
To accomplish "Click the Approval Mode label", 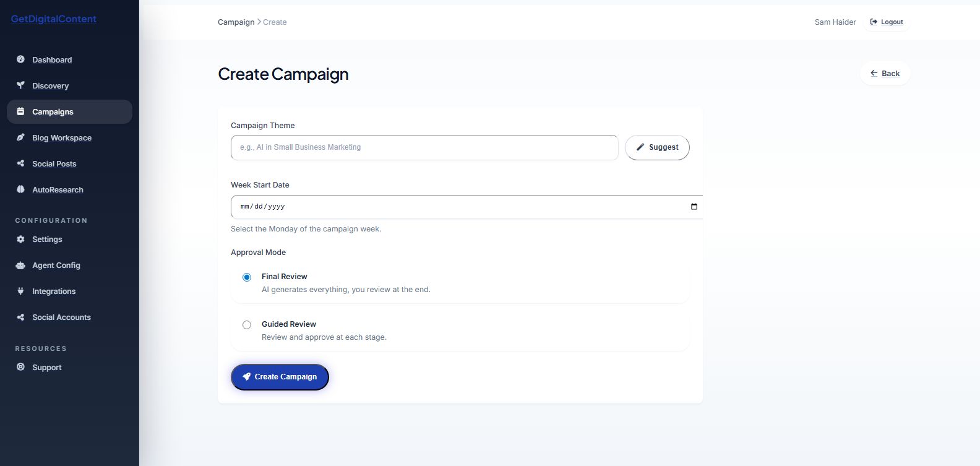I will (x=258, y=252).
